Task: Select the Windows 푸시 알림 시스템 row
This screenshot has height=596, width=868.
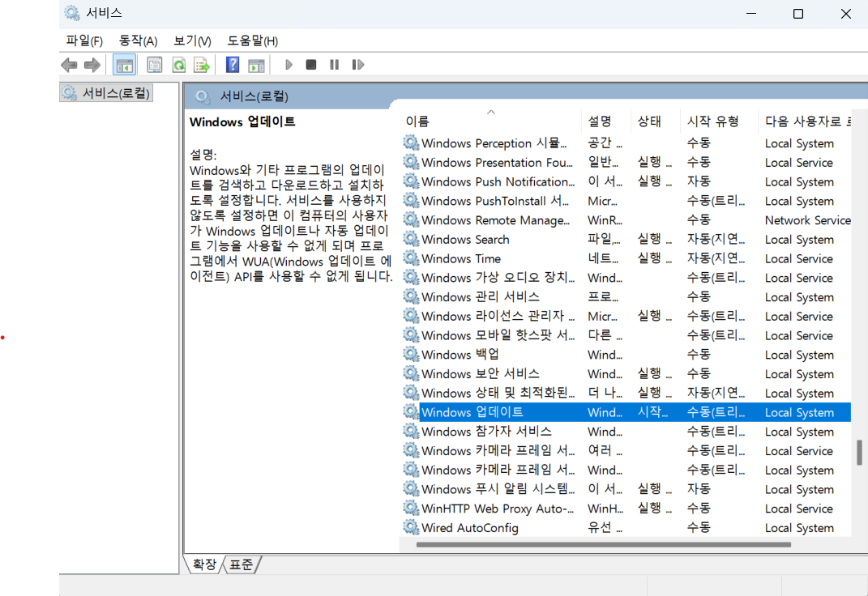Action: [x=626, y=489]
